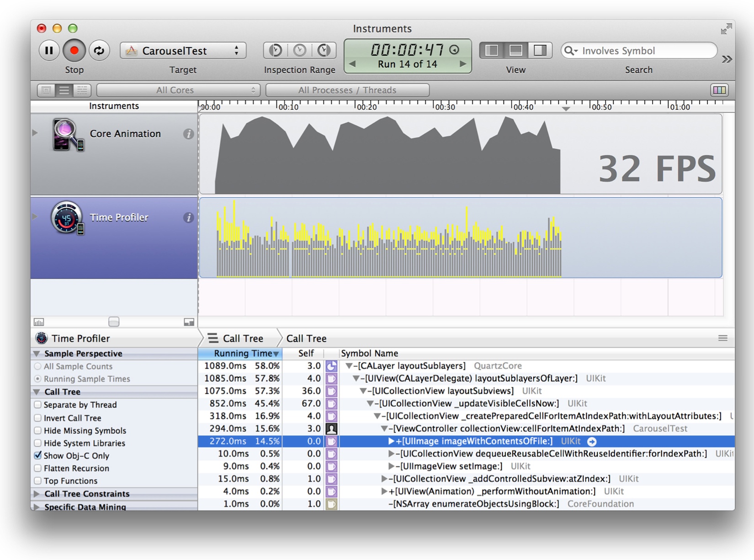Go to next run arrow
This screenshot has width=754, height=560.
click(462, 64)
